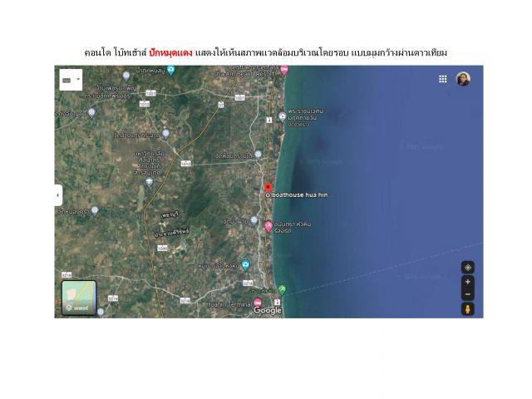
Task: Zoom in with the plus button
Action: [x=468, y=282]
